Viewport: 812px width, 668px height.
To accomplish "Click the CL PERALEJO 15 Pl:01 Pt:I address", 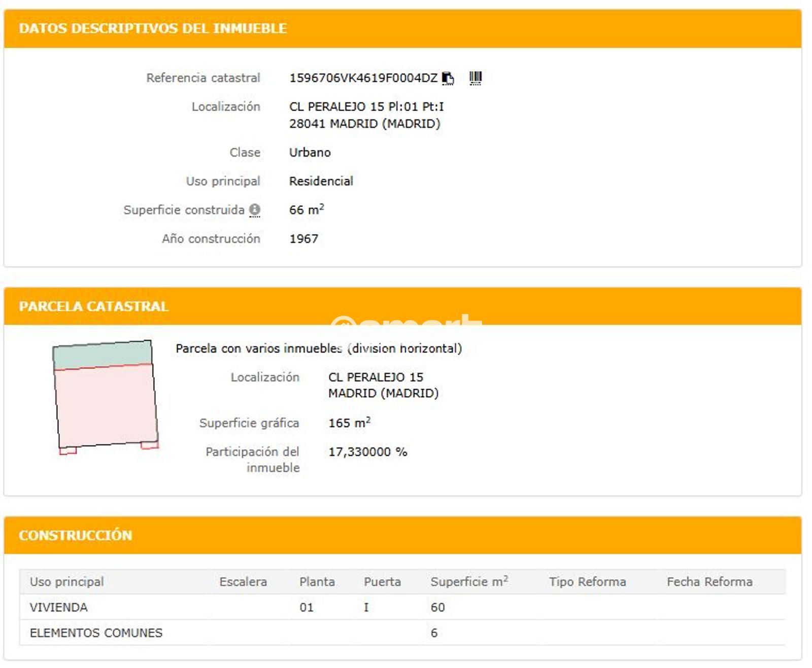I will [x=366, y=107].
